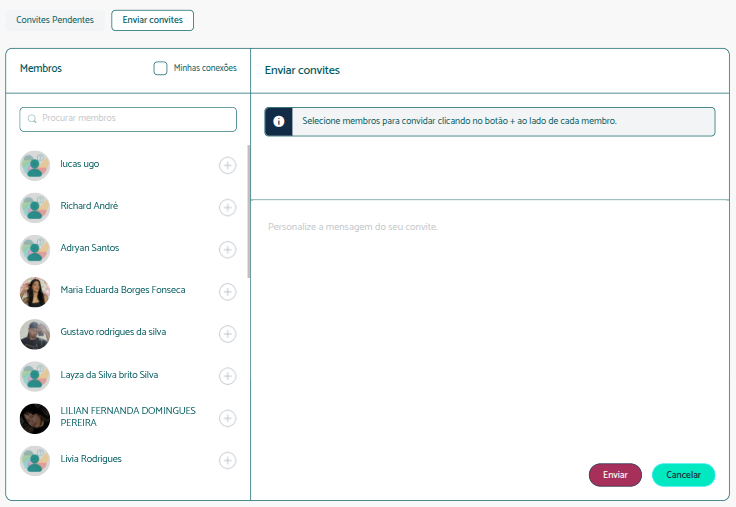Focus the Procurar membros search field

pyautogui.click(x=128, y=119)
